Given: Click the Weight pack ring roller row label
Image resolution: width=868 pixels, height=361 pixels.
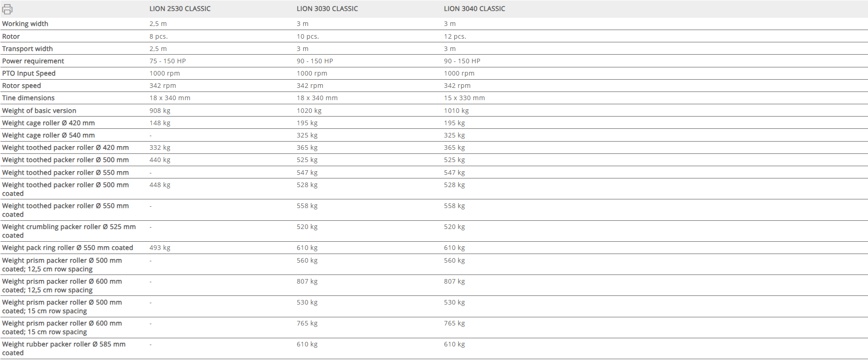Looking at the screenshot, I should coord(67,248).
